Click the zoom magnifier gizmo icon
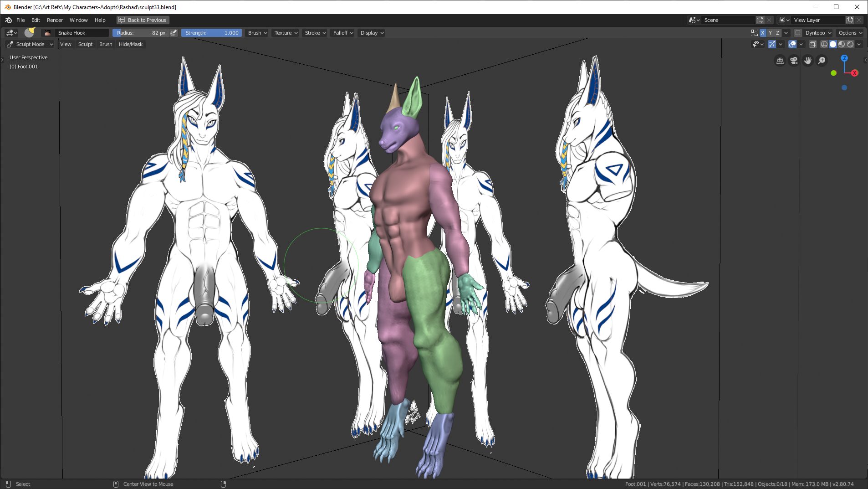Viewport: 868px width, 489px height. 822,61
